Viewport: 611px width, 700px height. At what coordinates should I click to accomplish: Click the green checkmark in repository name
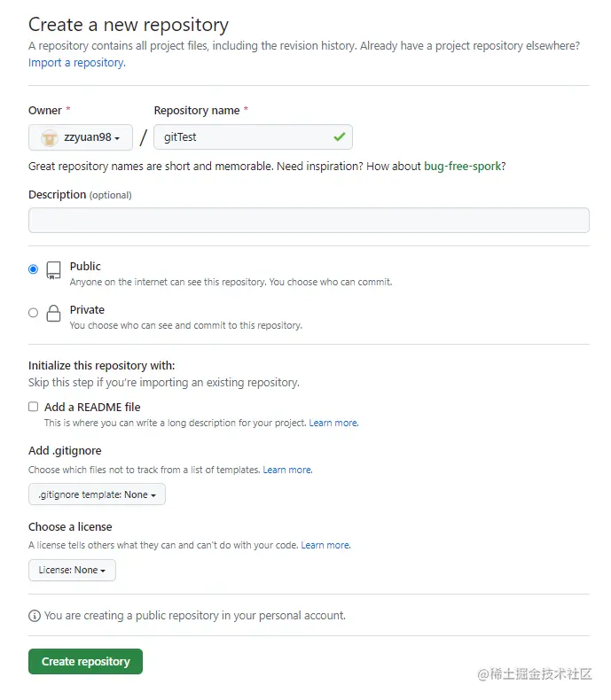coord(339,137)
